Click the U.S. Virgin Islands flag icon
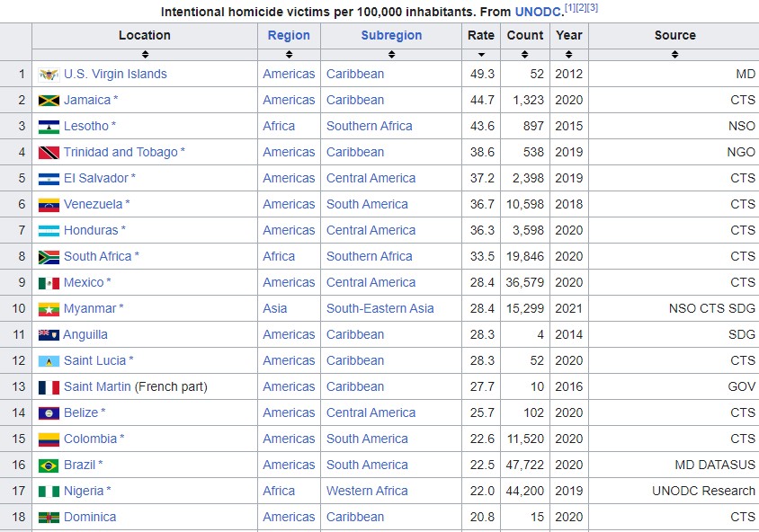 click(49, 75)
